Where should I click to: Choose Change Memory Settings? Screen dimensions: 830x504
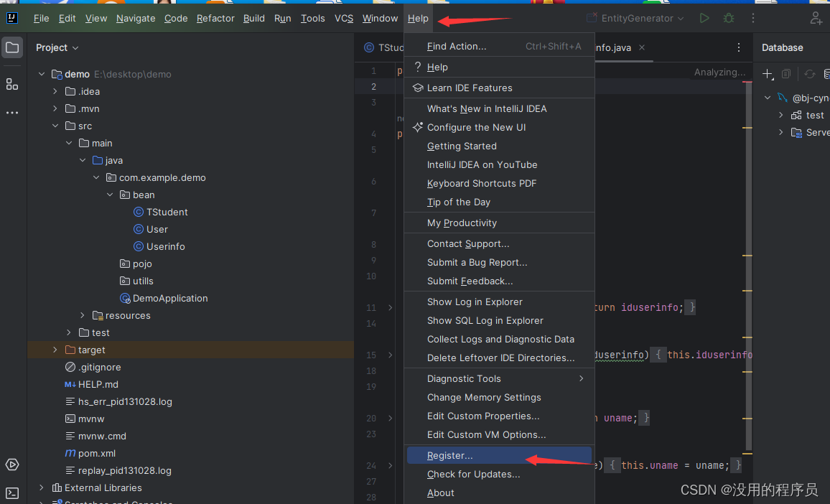click(x=499, y=398)
